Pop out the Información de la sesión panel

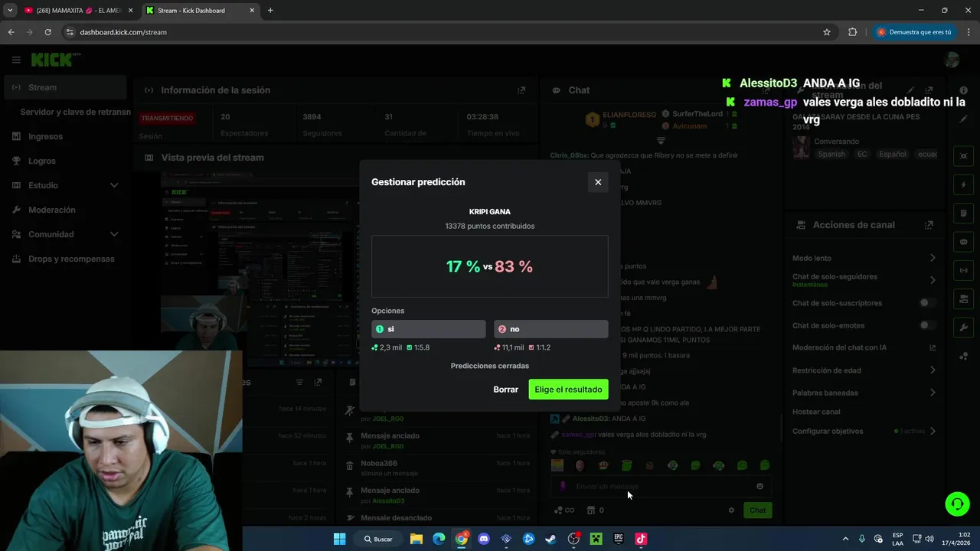pos(521,90)
